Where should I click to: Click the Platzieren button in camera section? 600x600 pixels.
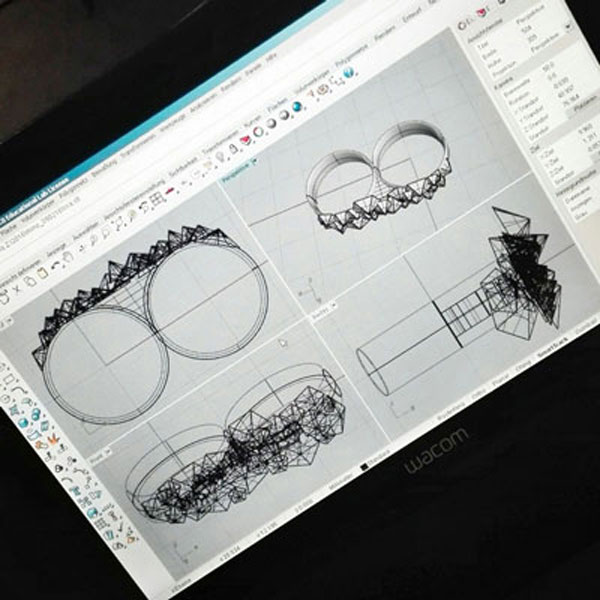coord(586,104)
